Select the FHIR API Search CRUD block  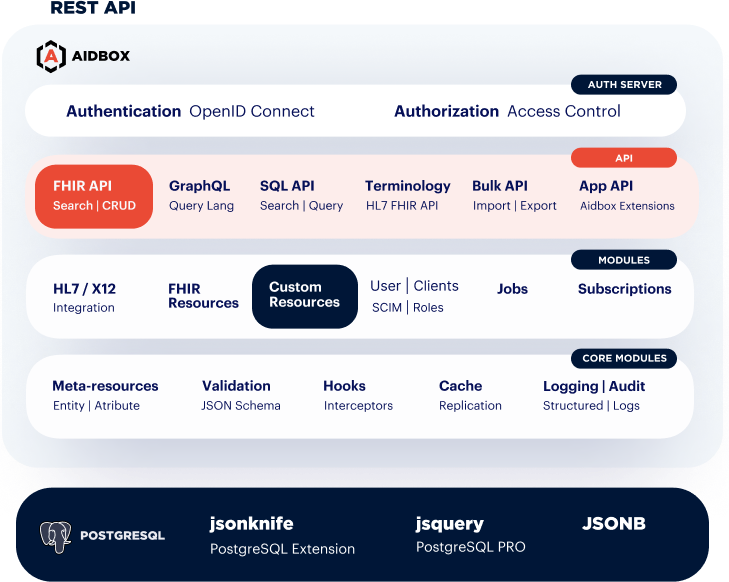pos(94,196)
